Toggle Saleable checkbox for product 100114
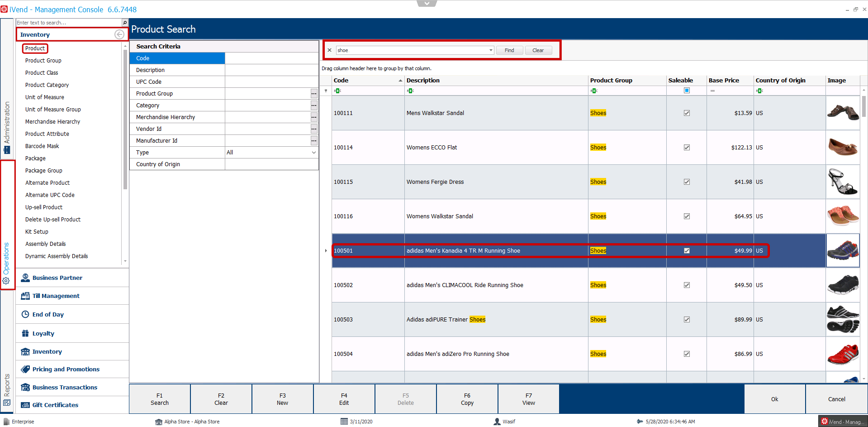 point(687,148)
